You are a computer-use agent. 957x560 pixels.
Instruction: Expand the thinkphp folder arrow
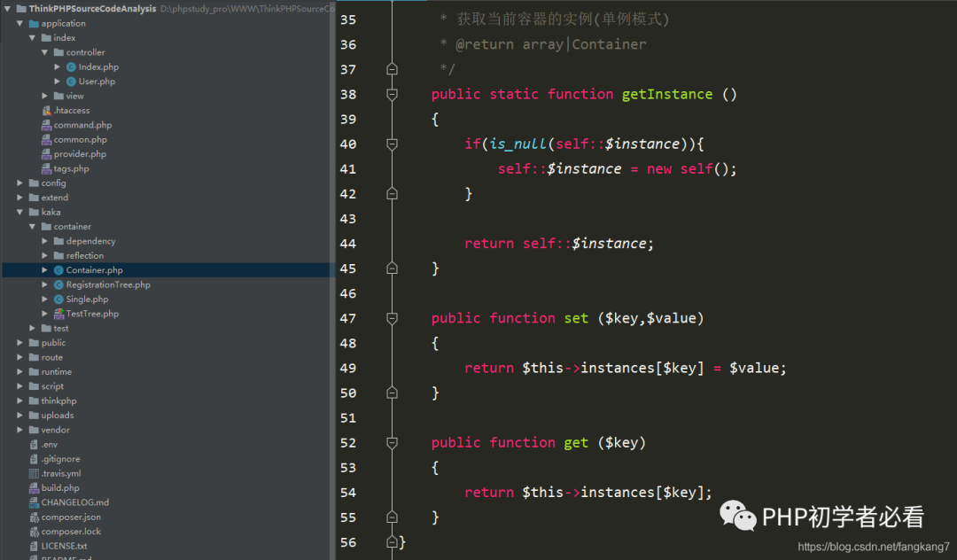tap(19, 401)
